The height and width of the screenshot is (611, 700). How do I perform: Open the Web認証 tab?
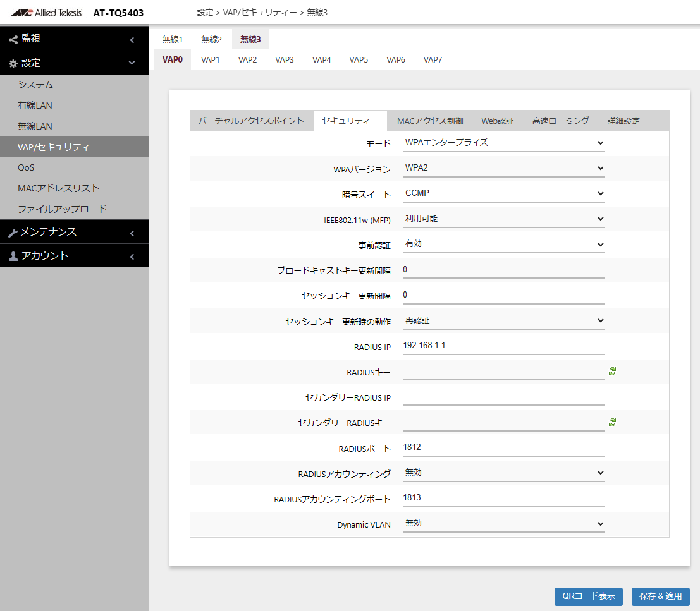pyautogui.click(x=497, y=121)
